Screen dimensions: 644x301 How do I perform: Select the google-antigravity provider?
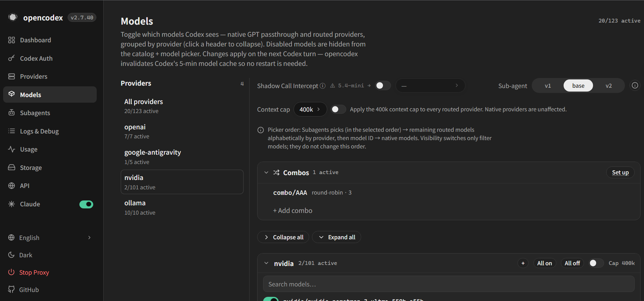182,157
